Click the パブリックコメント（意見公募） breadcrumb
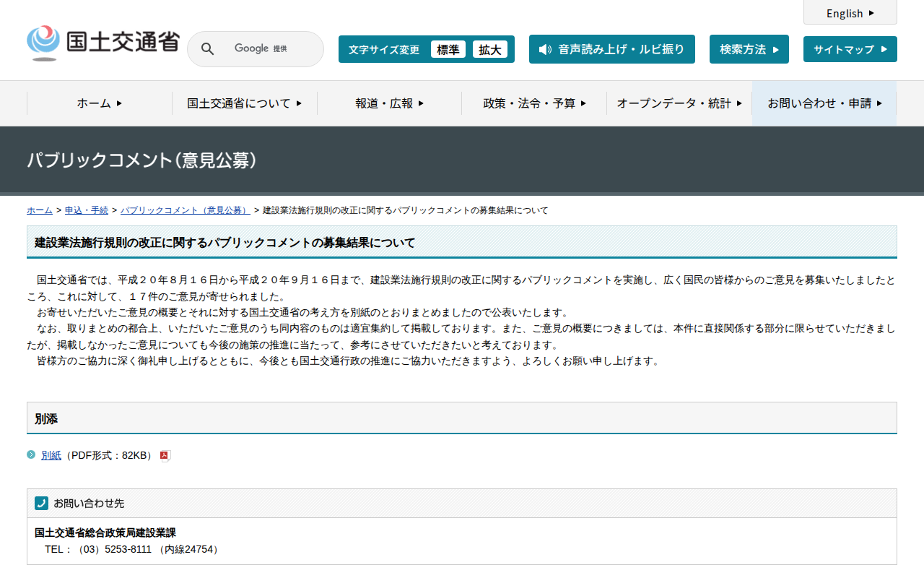The height and width of the screenshot is (578, 924). (185, 210)
